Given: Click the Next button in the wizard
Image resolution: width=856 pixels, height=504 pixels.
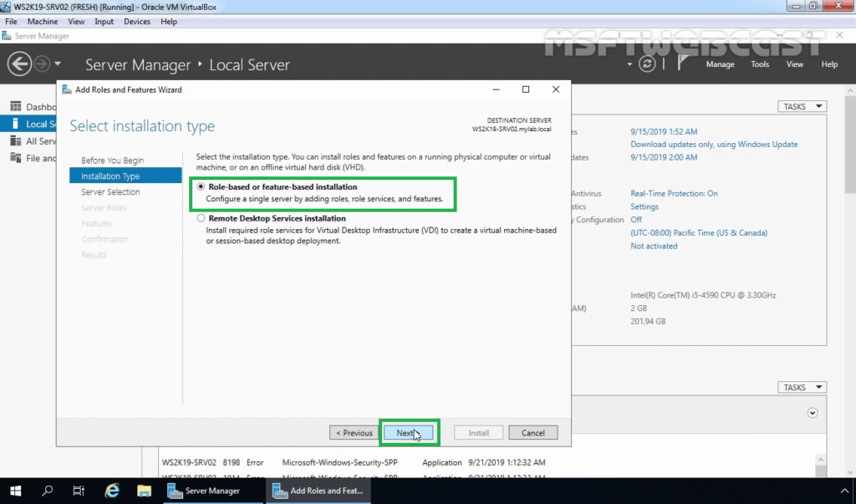Looking at the screenshot, I should click(x=408, y=432).
